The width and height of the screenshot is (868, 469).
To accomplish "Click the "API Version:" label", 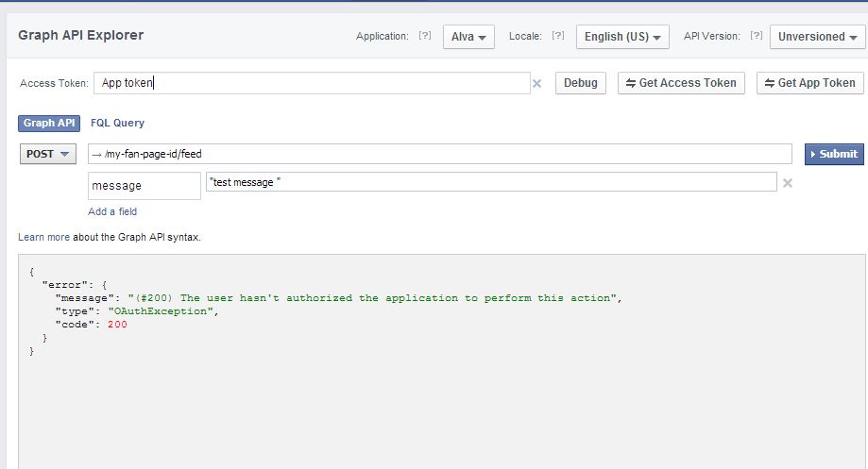I will (x=712, y=36).
